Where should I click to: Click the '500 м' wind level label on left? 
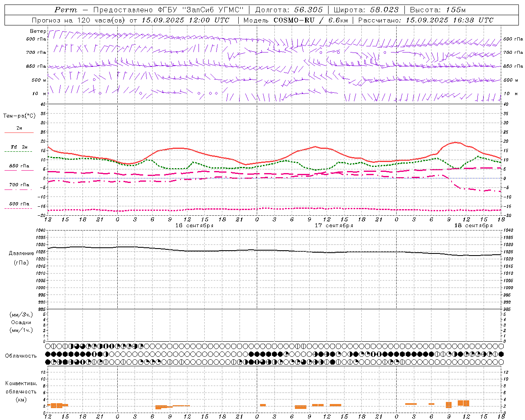[x=39, y=80]
